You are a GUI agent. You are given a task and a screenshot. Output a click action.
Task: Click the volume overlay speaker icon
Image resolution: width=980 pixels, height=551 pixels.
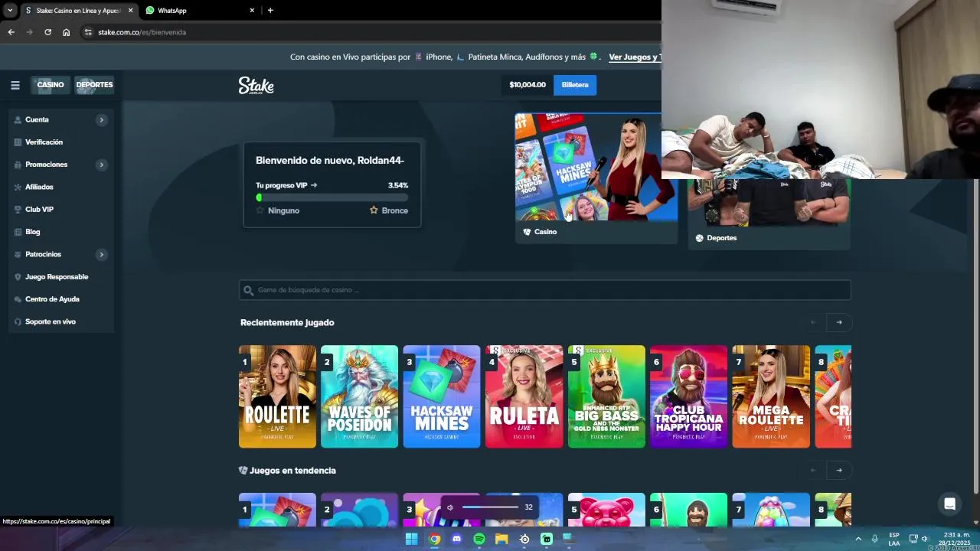pyautogui.click(x=450, y=507)
